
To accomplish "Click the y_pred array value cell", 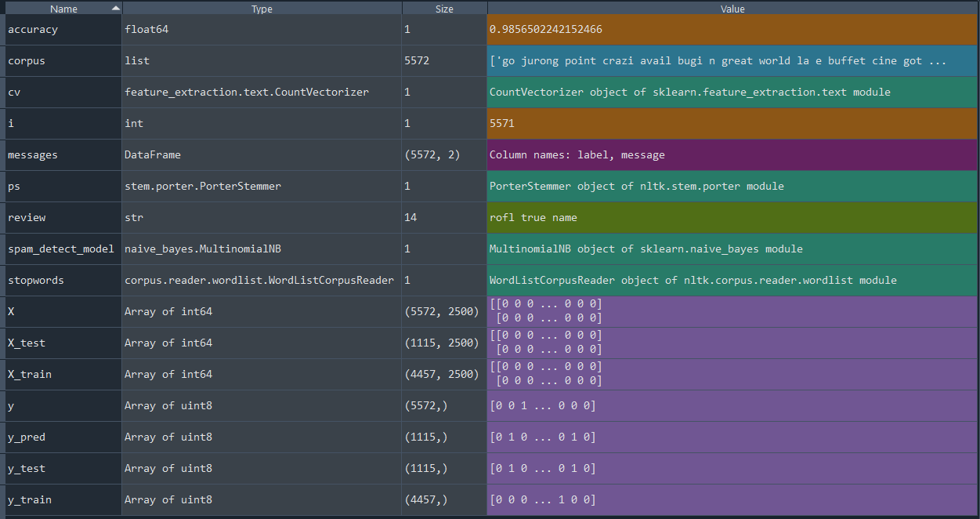I will click(543, 437).
